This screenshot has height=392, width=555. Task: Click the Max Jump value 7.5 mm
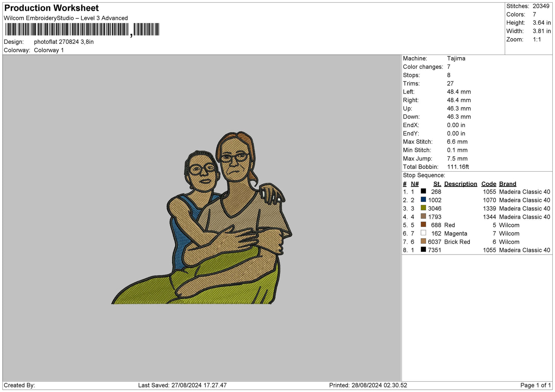(457, 159)
